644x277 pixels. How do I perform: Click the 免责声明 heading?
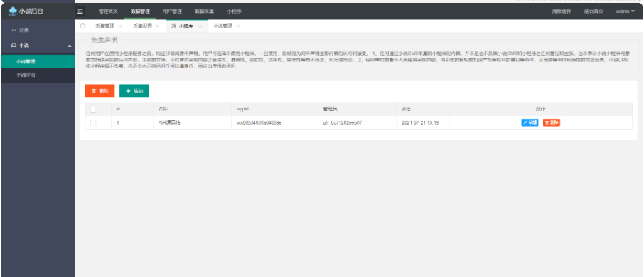[x=104, y=41]
